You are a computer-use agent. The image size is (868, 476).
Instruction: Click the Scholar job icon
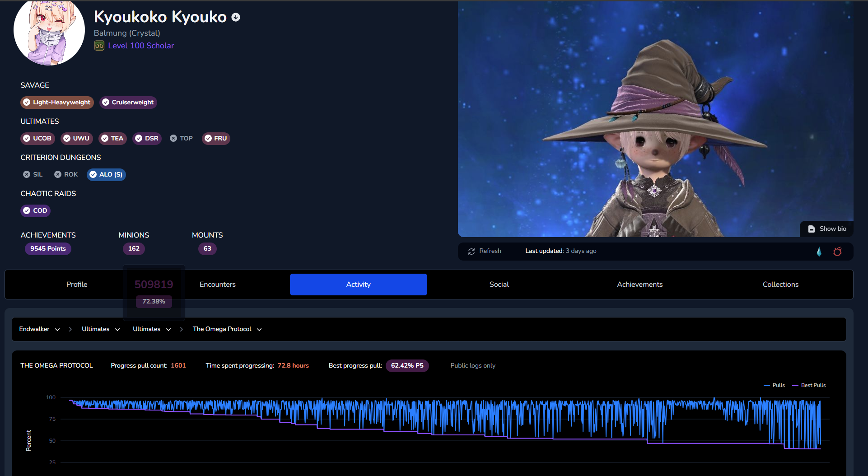pos(99,46)
